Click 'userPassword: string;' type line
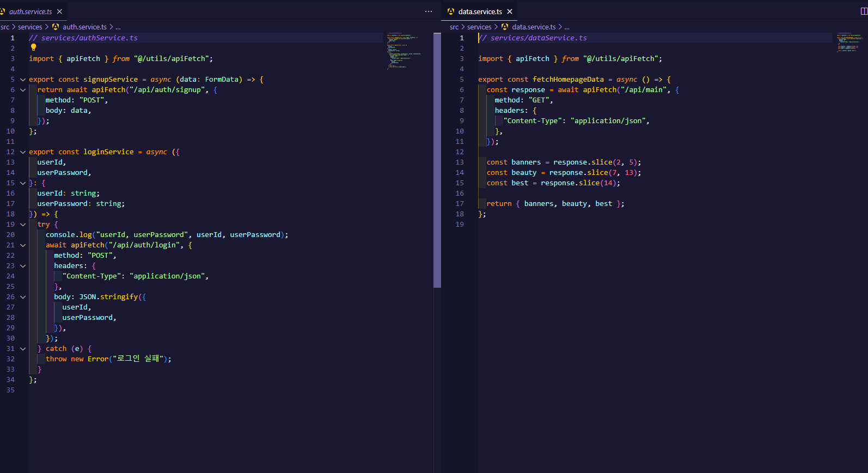The width and height of the screenshot is (868, 473). 81,204
